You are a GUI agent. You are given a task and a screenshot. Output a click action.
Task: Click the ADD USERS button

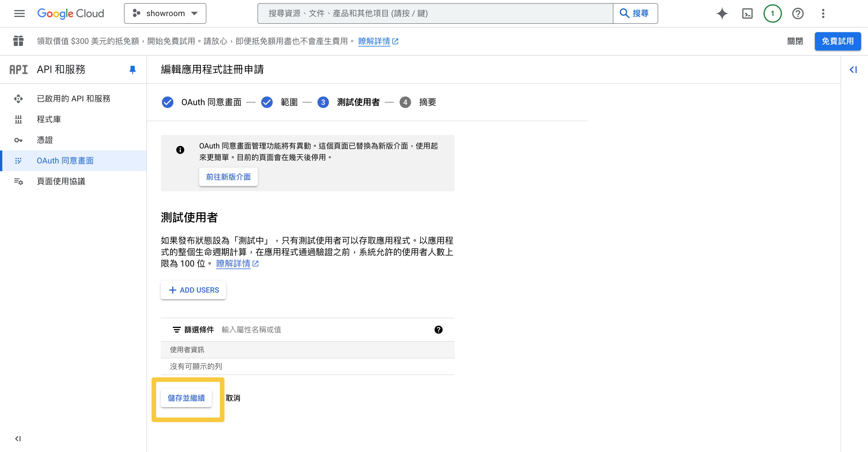(193, 290)
